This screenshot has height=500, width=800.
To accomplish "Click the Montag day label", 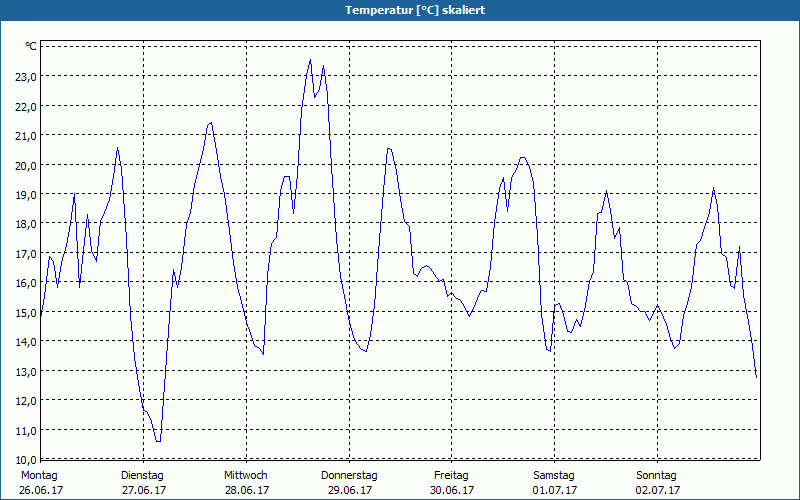I will tap(39, 476).
